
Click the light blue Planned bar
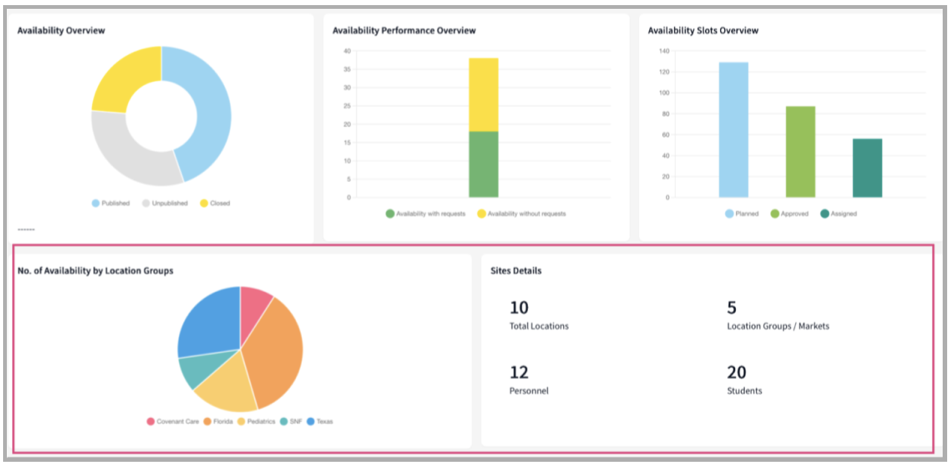tap(733, 130)
